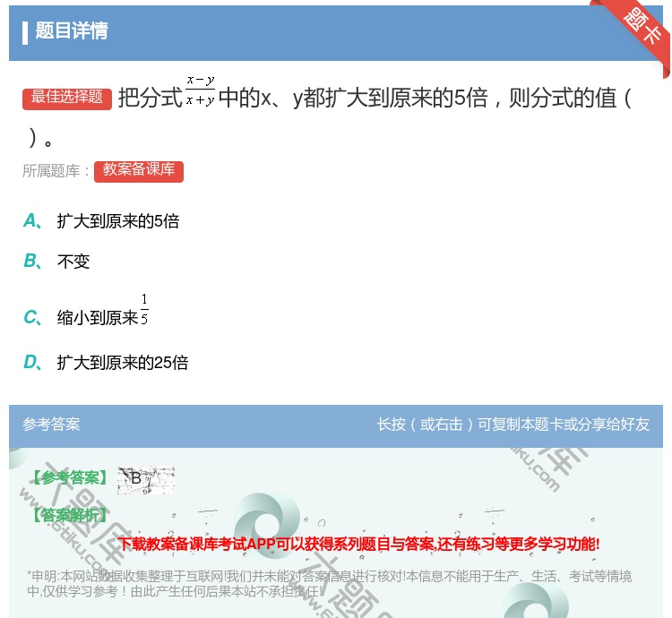Click the fraction x-y over x+y
Viewport: 672px width, 618px height.
click(201, 90)
